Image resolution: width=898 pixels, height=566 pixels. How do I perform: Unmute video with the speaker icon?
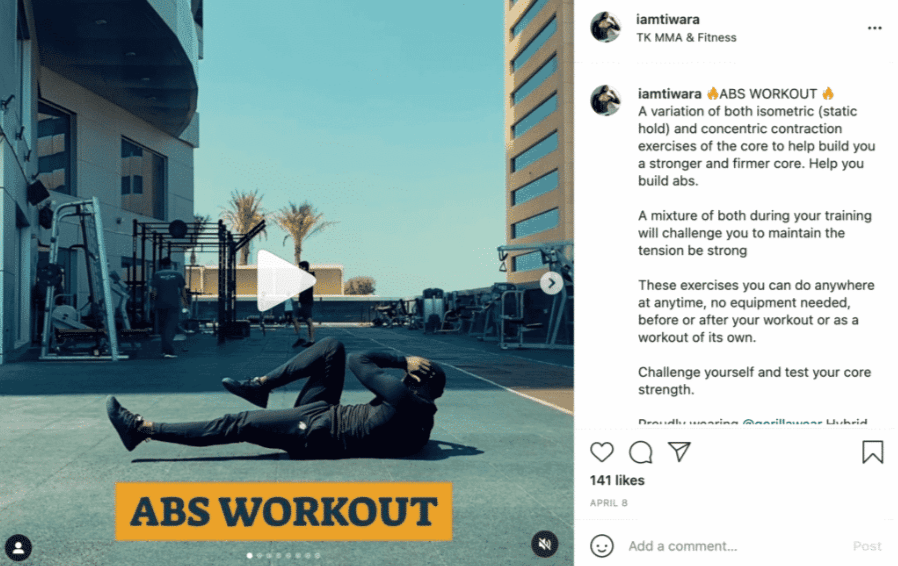[x=545, y=544]
